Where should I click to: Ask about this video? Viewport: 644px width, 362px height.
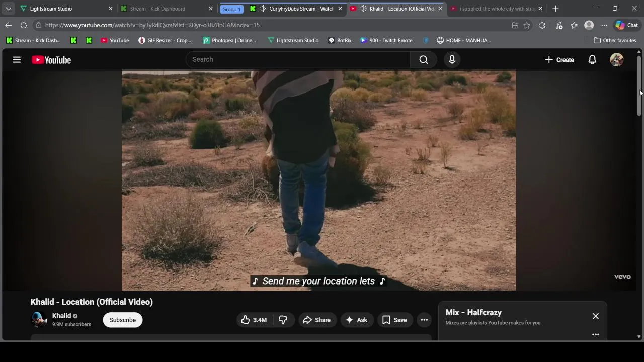tap(357, 320)
